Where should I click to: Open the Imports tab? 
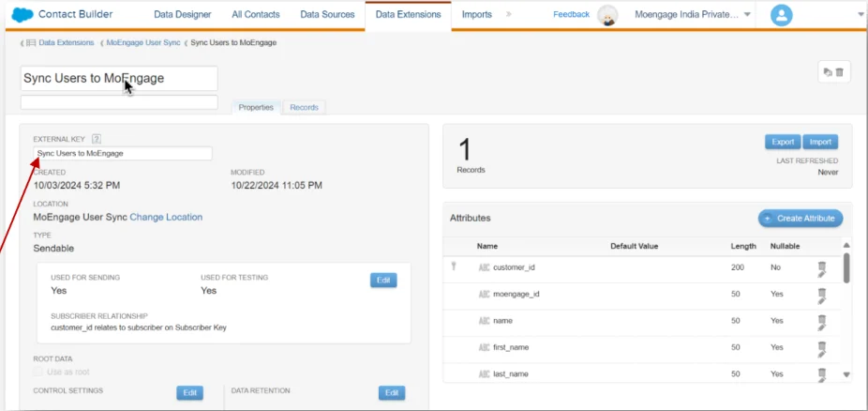tap(477, 14)
